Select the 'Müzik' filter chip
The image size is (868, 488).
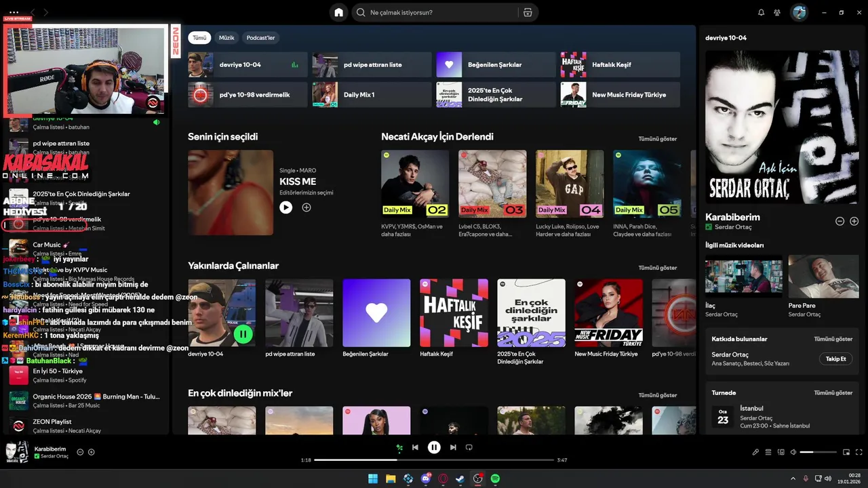(226, 38)
